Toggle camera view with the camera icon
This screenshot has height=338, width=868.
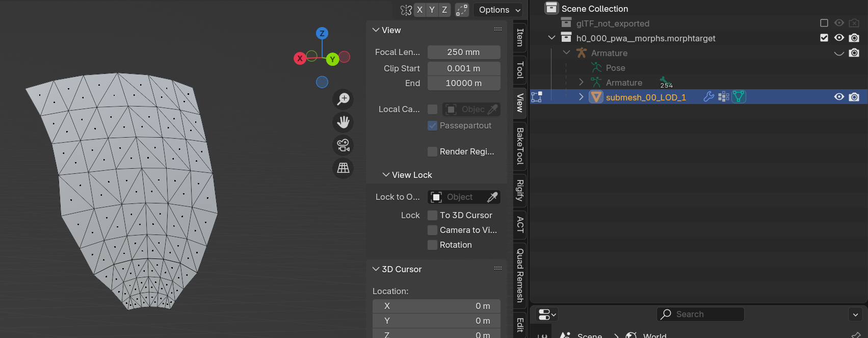pos(343,145)
